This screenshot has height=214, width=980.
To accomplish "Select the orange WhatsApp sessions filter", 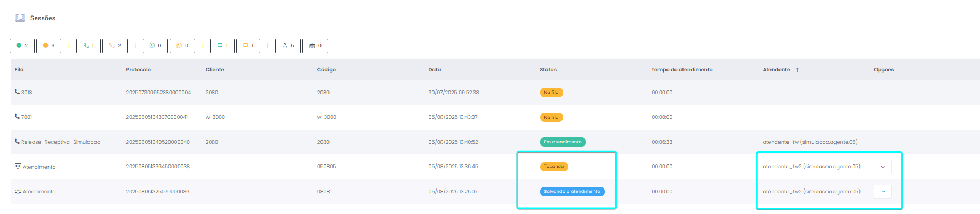I will (182, 46).
